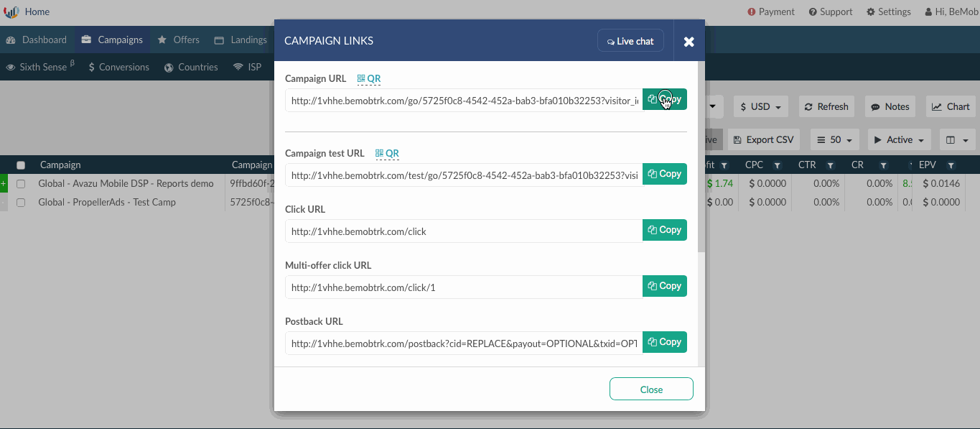
Task: Click the Postback URL text field
Action: (x=464, y=343)
